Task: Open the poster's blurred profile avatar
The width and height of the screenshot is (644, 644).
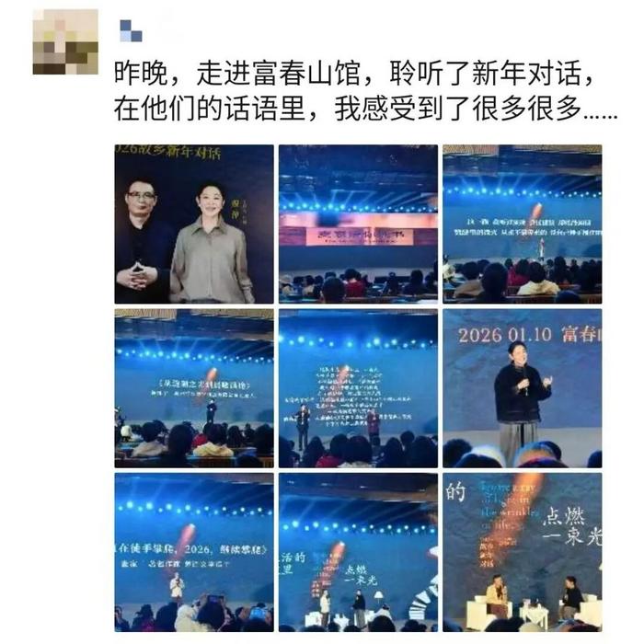Action: (65, 41)
